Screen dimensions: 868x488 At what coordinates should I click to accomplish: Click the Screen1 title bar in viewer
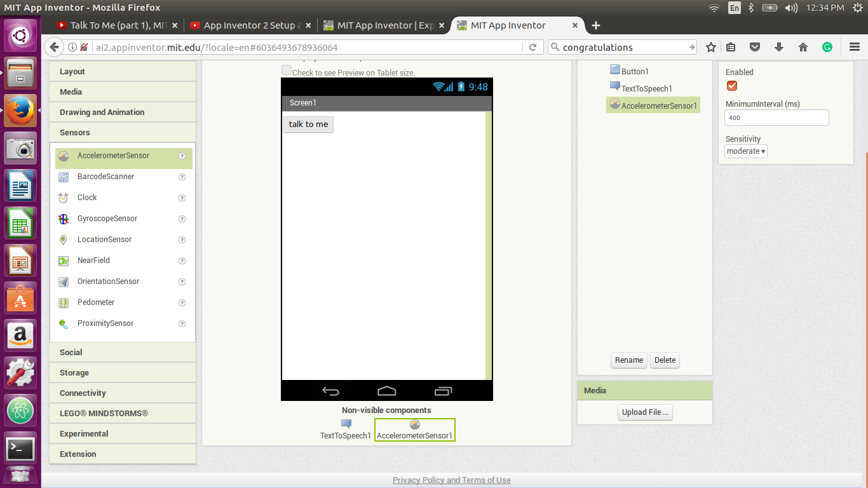click(x=387, y=103)
